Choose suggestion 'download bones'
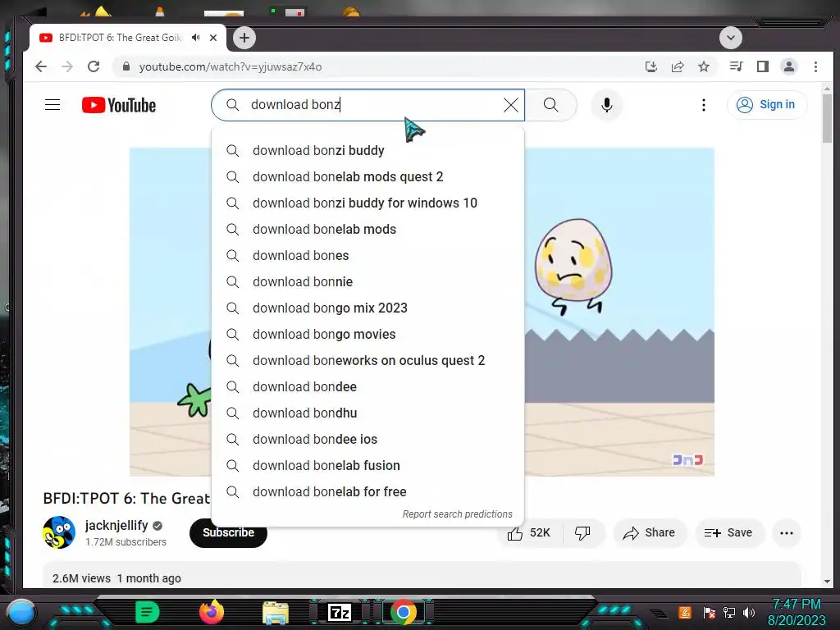This screenshot has height=630, width=840. tap(367, 256)
